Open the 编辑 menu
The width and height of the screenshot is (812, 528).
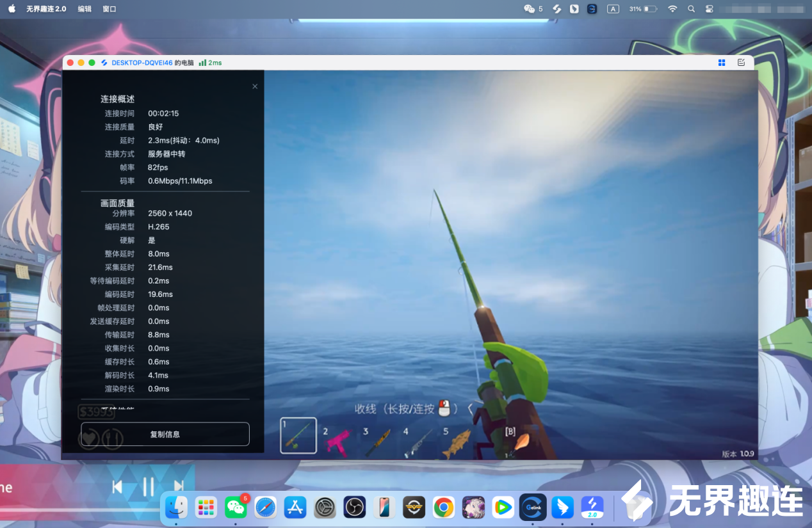click(x=85, y=9)
